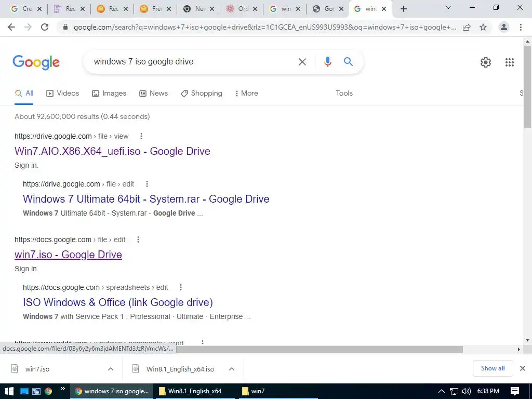The image size is (532, 399).
Task: Go back to the previous page
Action: [x=11, y=27]
